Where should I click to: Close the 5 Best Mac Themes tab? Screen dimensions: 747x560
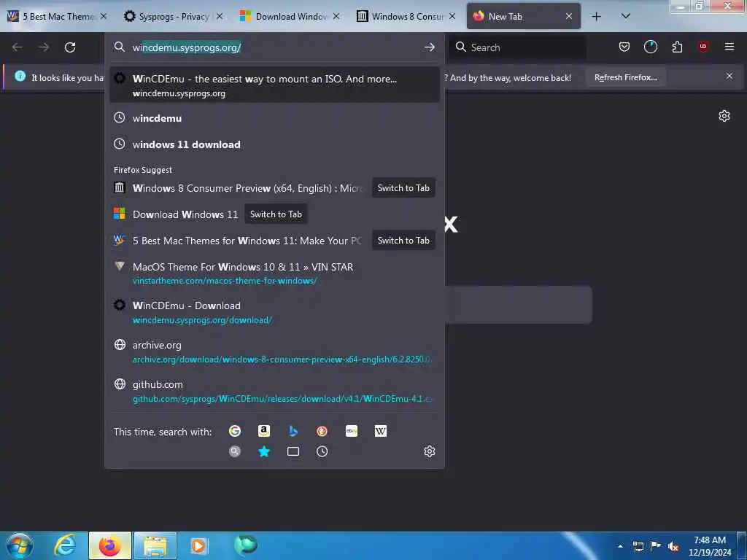coord(104,17)
